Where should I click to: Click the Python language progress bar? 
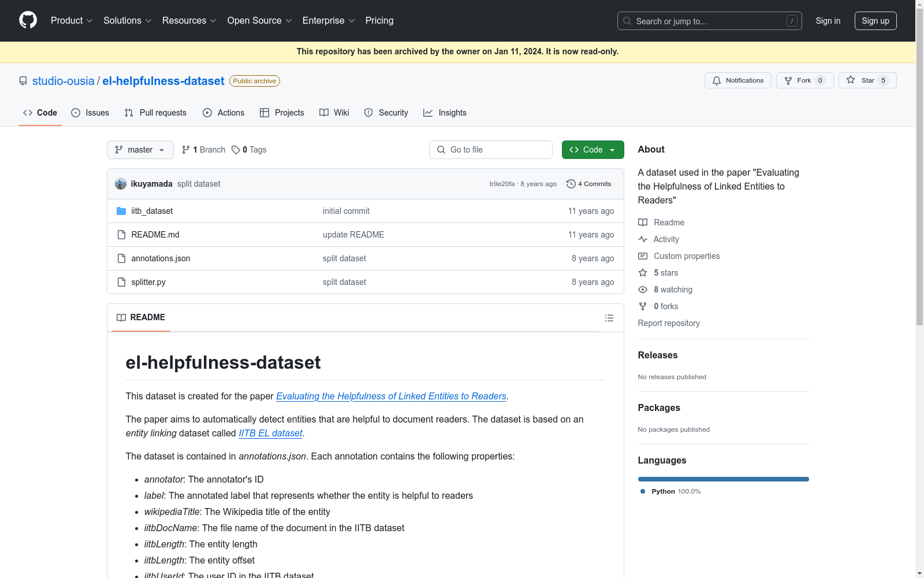click(x=724, y=479)
